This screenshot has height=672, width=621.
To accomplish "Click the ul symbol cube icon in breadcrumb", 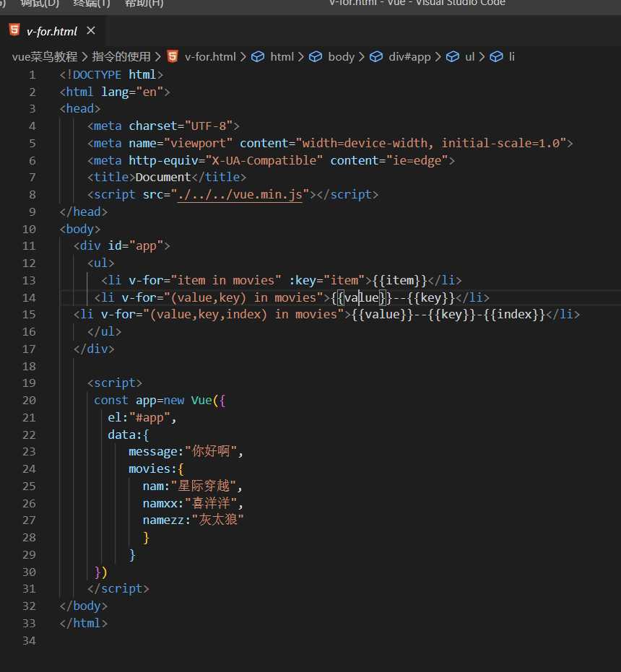I will click(x=453, y=56).
